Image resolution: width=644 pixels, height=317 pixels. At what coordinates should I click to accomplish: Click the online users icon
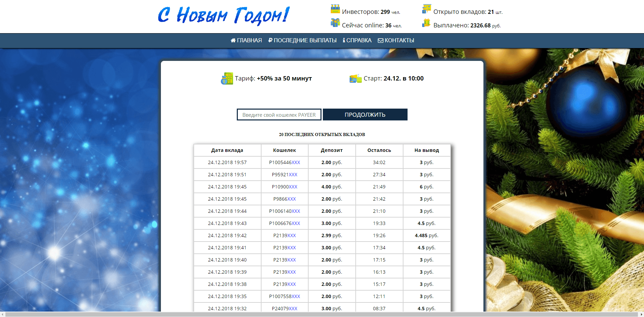[335, 23]
